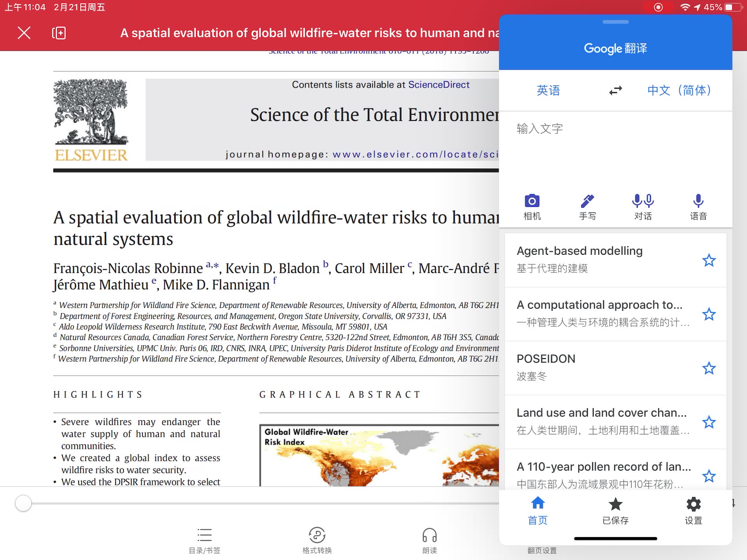Save the Land use and land cover entry
The height and width of the screenshot is (560, 747).
709,422
